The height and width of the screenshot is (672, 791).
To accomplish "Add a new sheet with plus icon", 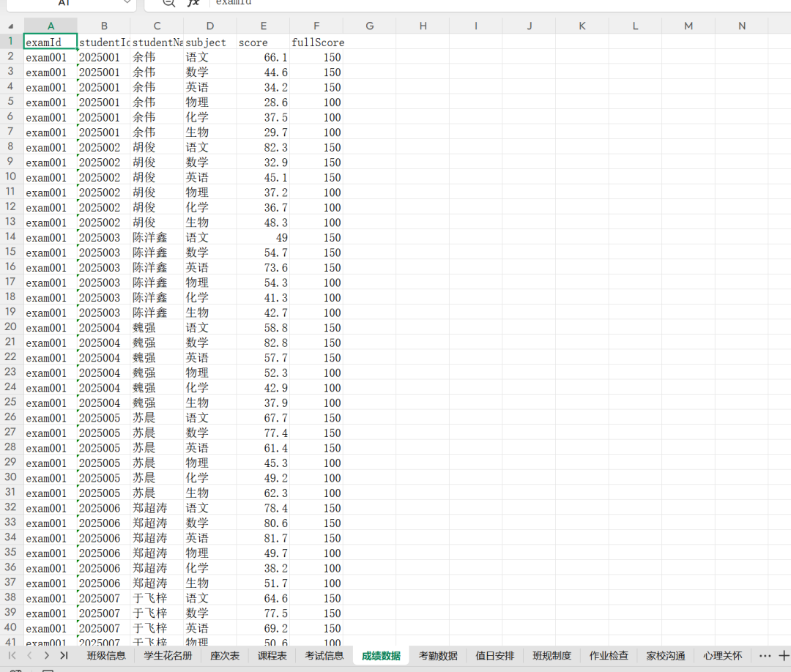I will click(x=784, y=656).
